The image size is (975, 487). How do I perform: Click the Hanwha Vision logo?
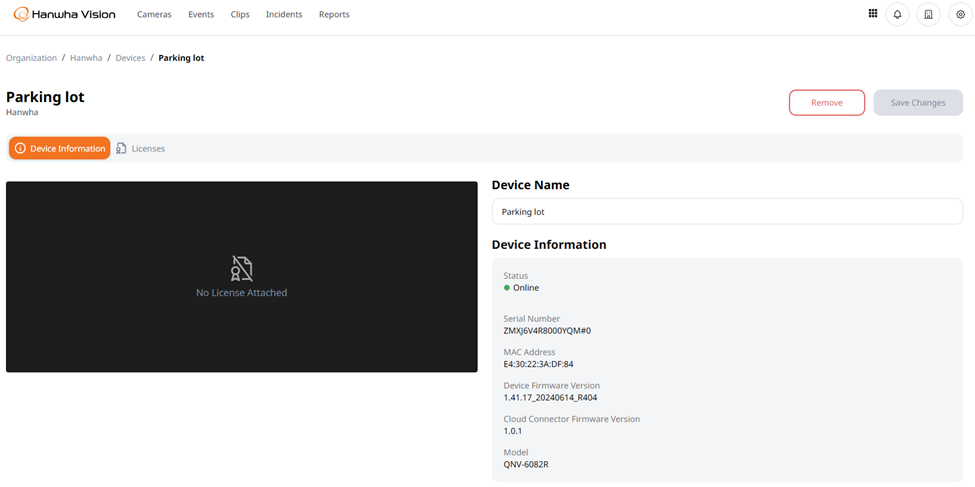tap(64, 14)
